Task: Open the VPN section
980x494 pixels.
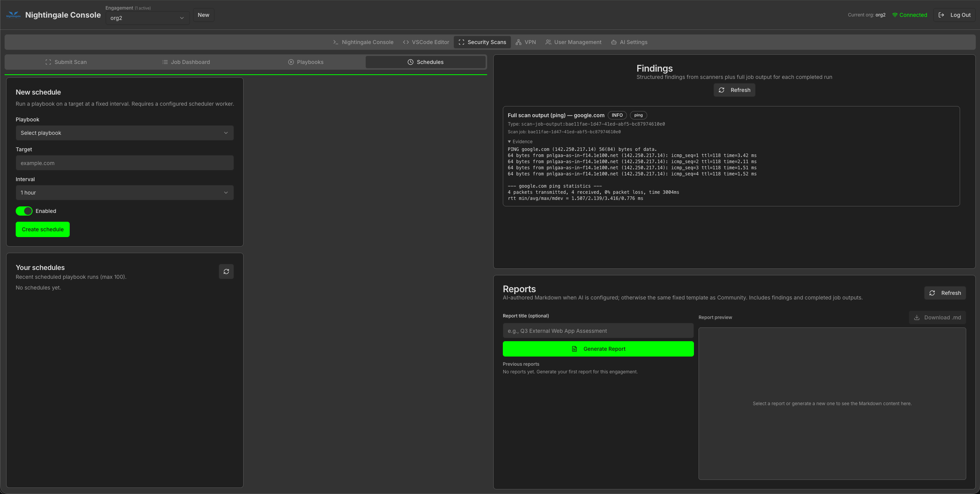Action: pos(526,42)
